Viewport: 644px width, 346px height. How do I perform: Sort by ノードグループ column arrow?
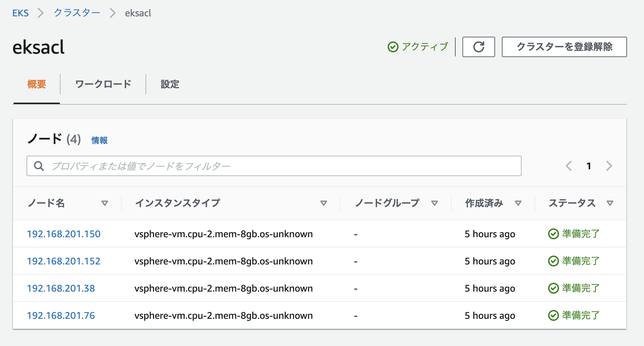(434, 203)
